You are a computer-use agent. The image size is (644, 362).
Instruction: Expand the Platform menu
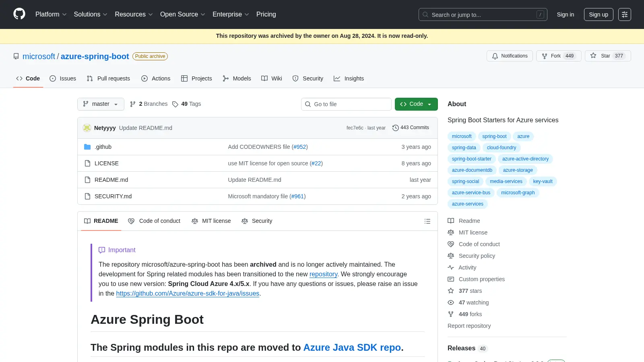51,14
